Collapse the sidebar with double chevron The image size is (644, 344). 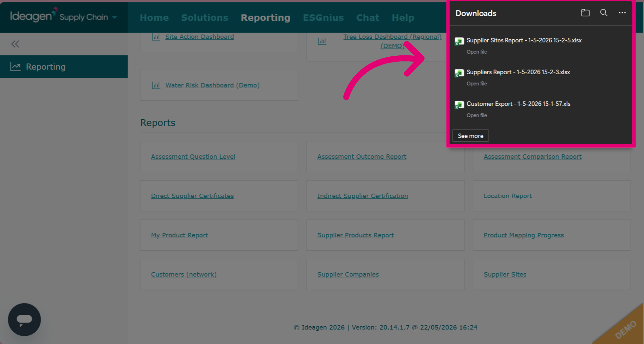click(x=15, y=44)
